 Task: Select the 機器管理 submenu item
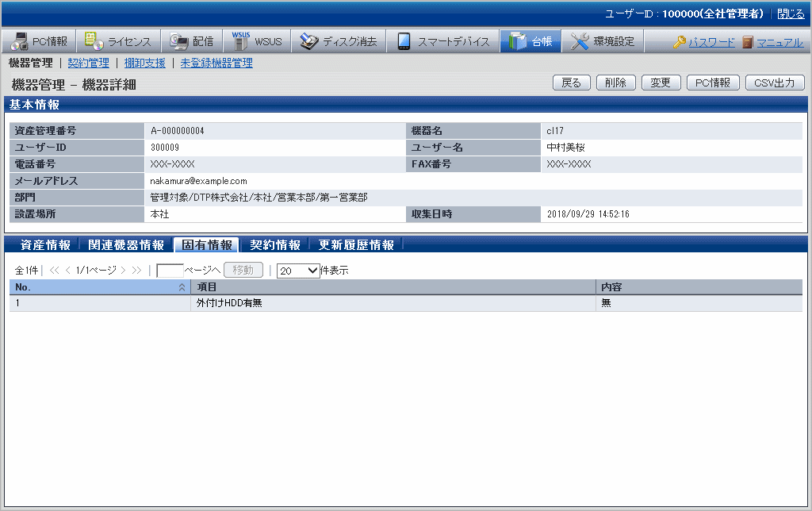point(31,63)
